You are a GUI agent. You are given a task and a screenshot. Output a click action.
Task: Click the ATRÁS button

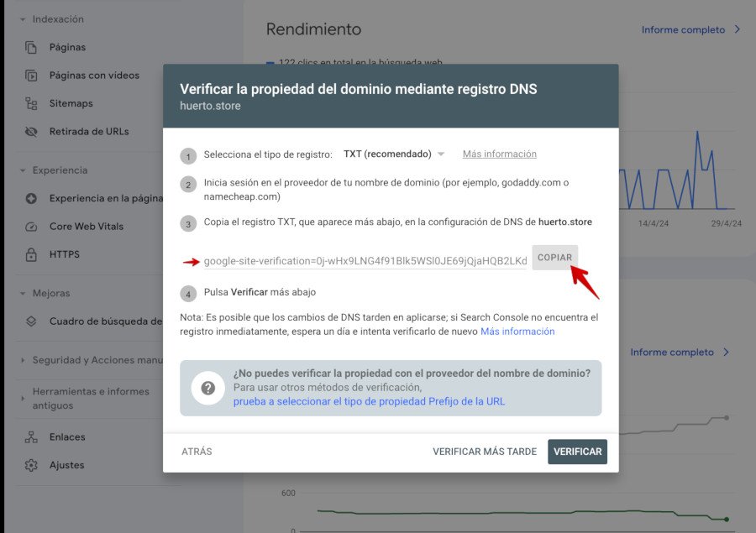pyautogui.click(x=197, y=452)
